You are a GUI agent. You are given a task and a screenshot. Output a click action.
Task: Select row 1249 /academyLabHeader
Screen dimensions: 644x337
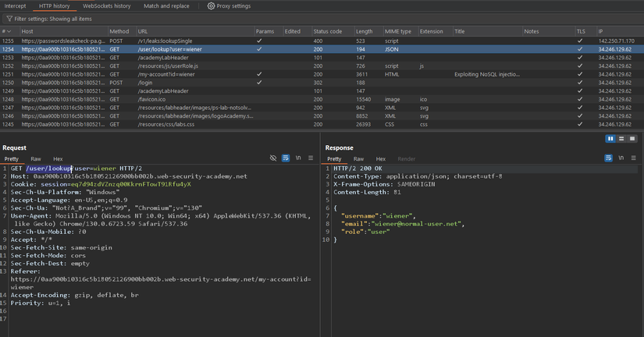tap(322, 91)
